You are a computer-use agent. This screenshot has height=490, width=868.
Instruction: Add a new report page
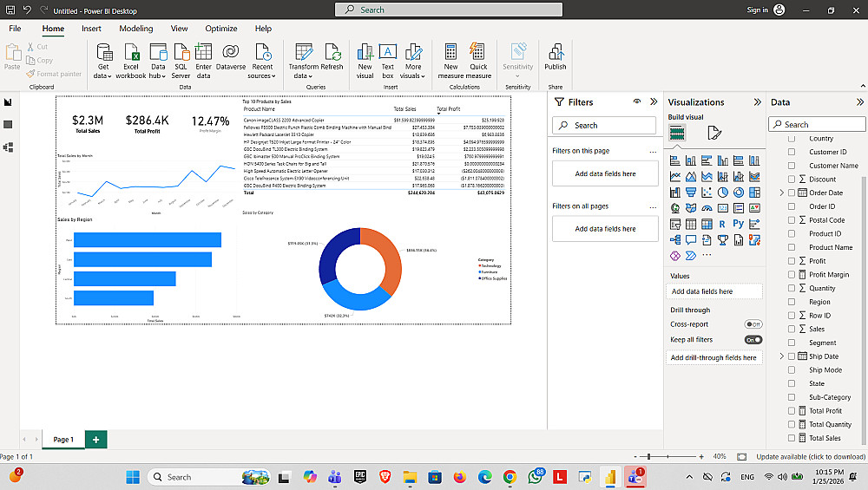95,440
